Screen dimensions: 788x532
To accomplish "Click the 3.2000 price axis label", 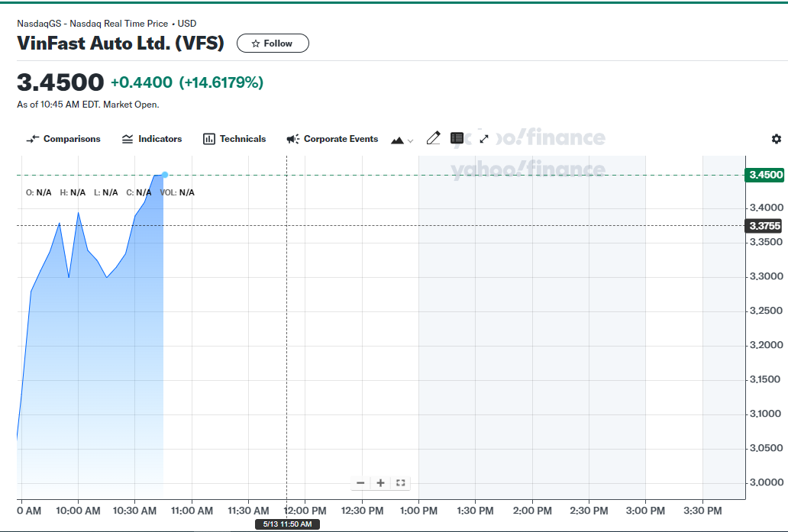I will 767,345.
